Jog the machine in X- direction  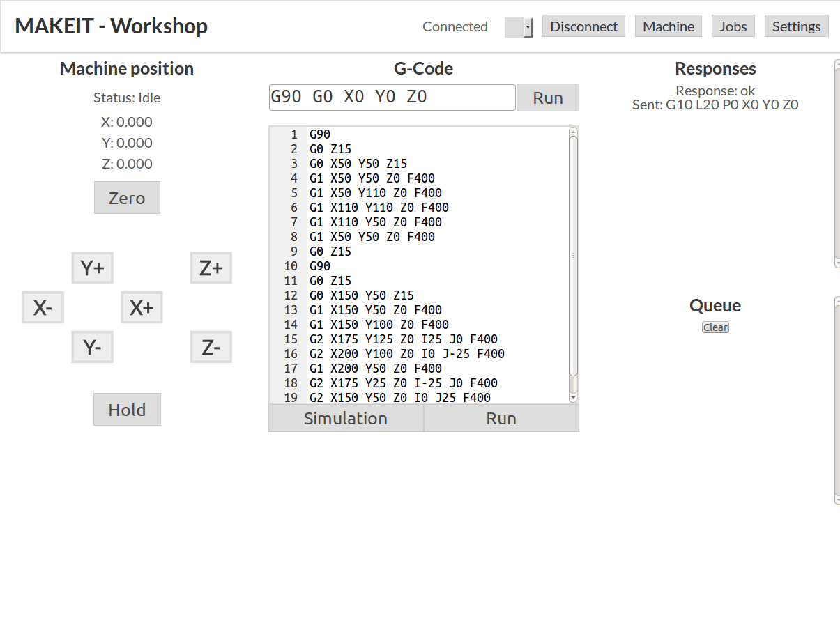(43, 307)
